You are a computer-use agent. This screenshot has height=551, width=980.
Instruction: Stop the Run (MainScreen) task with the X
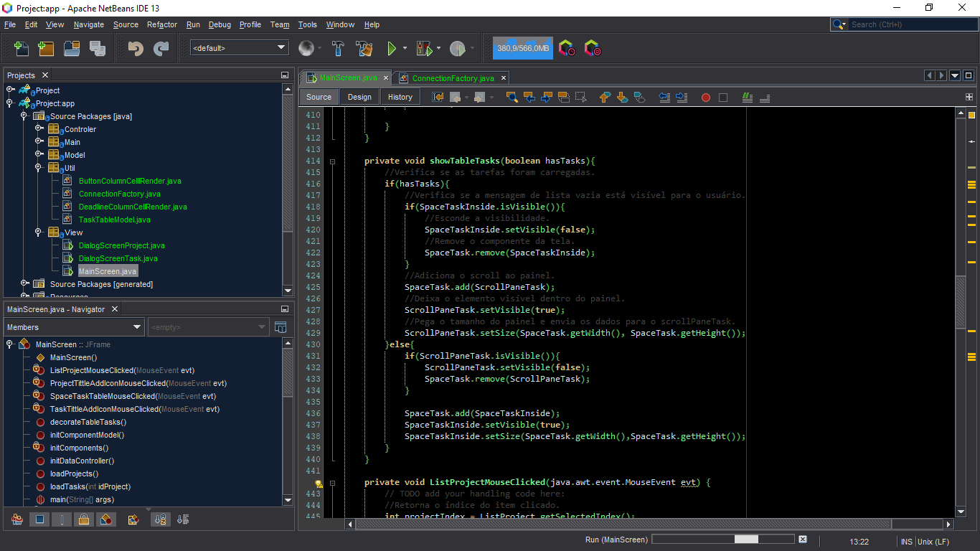click(x=802, y=539)
